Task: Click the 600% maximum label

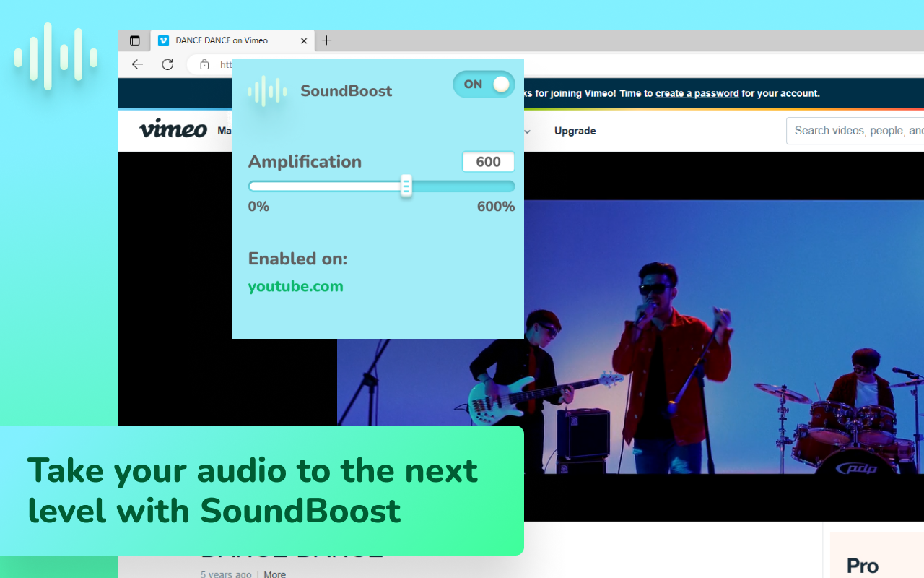Action: point(496,207)
